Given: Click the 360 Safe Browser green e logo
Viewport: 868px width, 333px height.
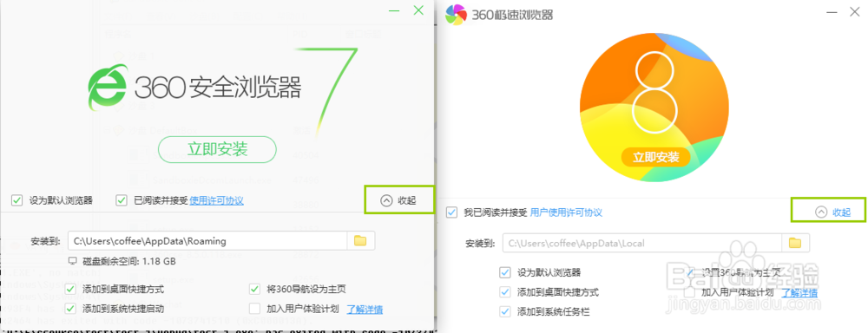Looking at the screenshot, I should click(x=108, y=88).
